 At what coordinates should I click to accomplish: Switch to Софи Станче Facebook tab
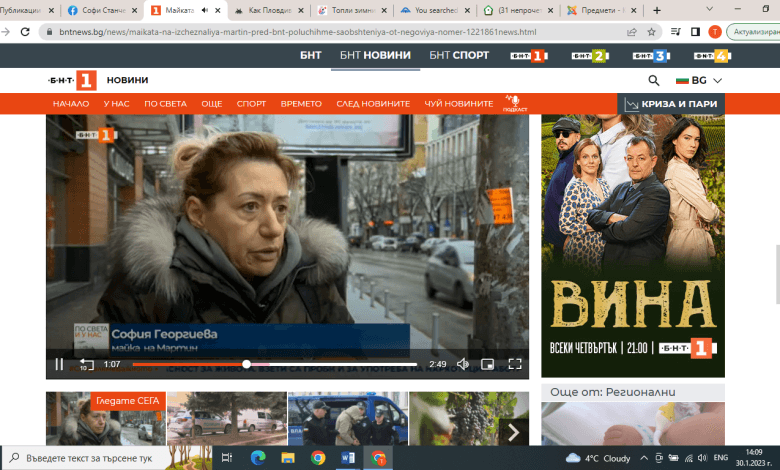point(102,10)
